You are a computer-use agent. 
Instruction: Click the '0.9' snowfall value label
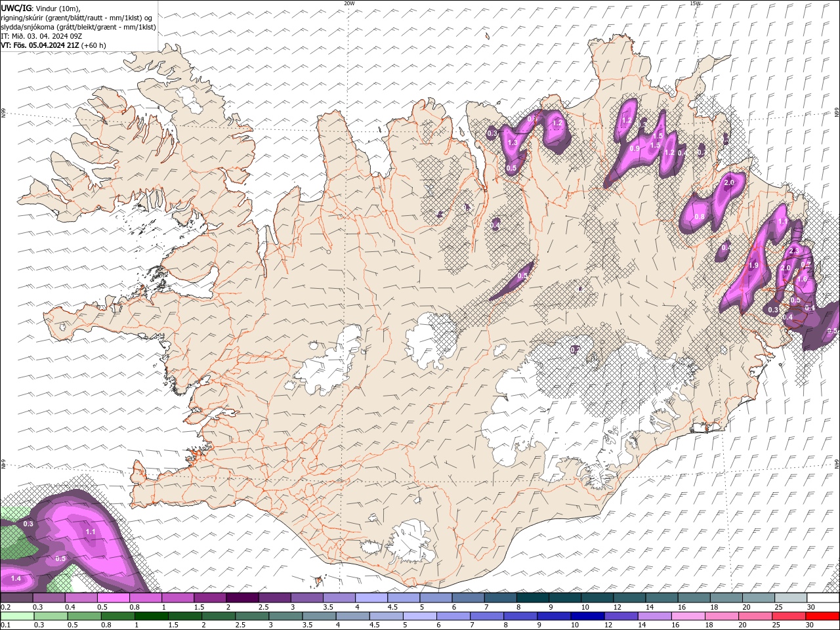(x=635, y=148)
